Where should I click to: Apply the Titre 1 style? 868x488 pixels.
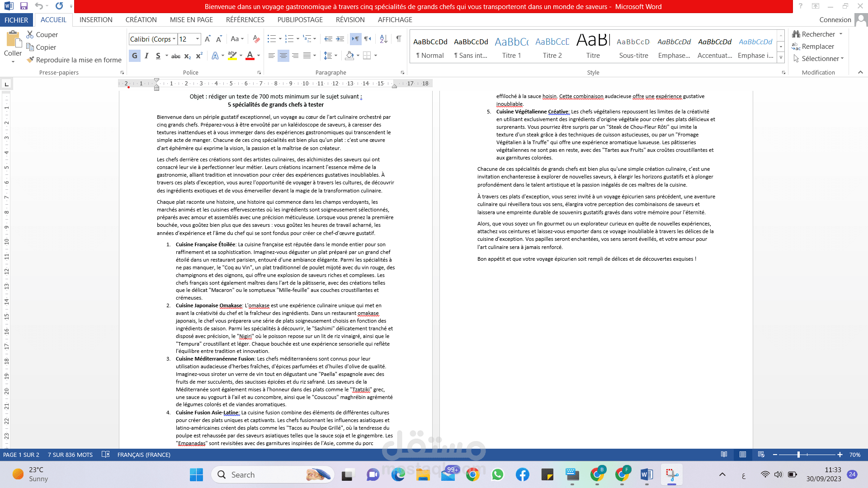(511, 47)
